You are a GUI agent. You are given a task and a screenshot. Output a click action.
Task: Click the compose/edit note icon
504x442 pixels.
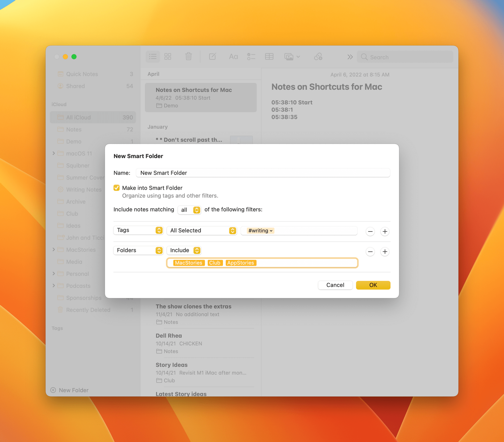coord(213,57)
